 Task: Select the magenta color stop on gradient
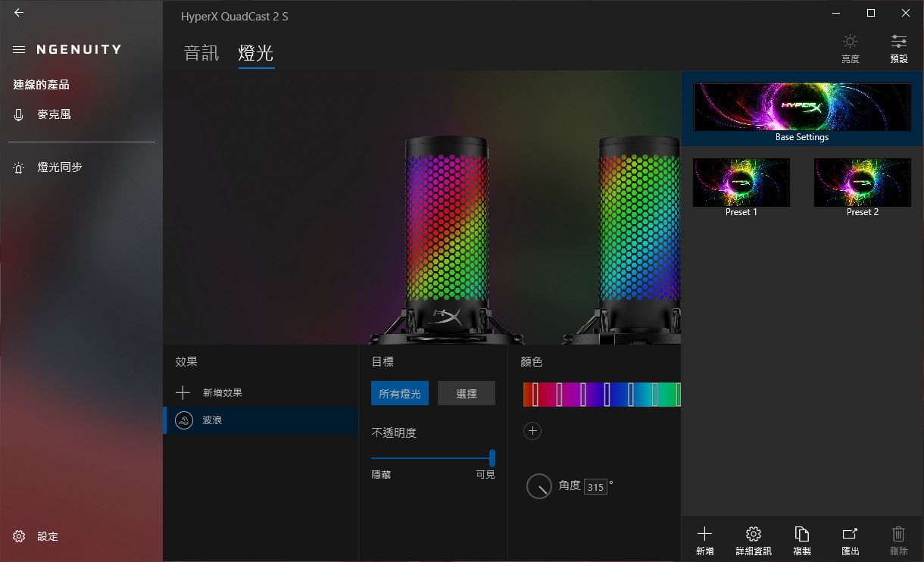tap(559, 395)
